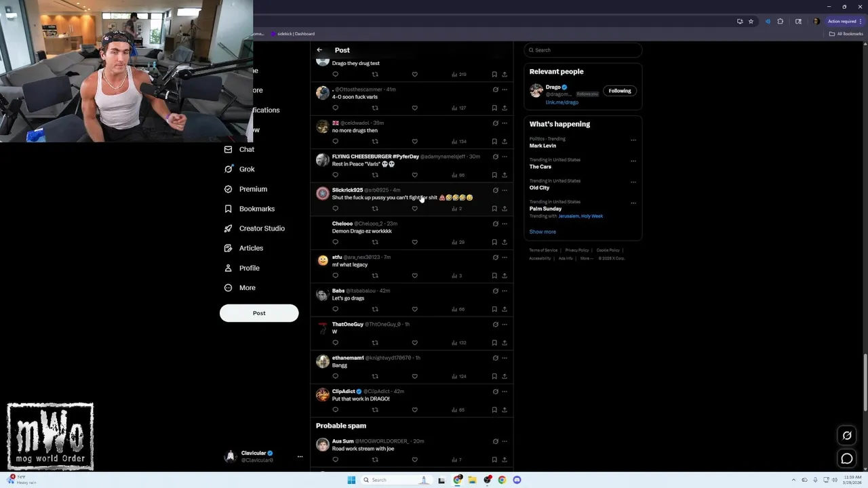Screen dimensions: 868x488
Task: Open Slickrick925's profile avatar
Action: (x=323, y=194)
